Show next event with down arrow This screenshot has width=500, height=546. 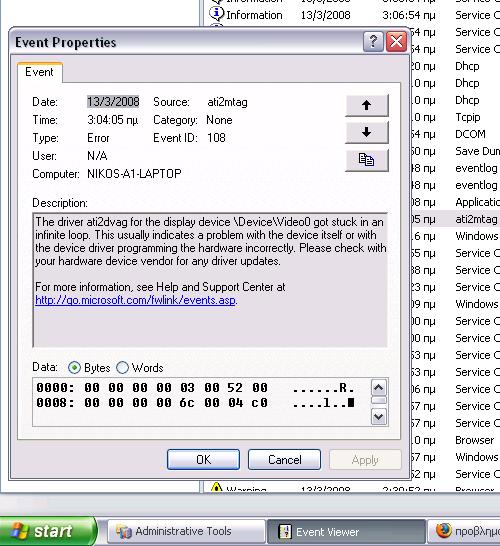[367, 132]
